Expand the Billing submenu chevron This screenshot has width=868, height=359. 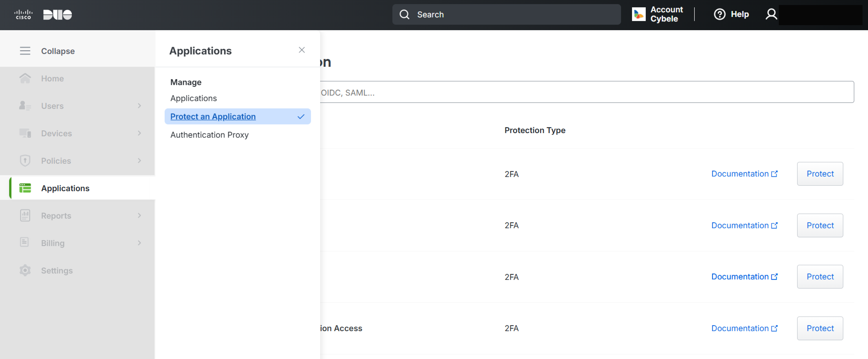tap(139, 243)
